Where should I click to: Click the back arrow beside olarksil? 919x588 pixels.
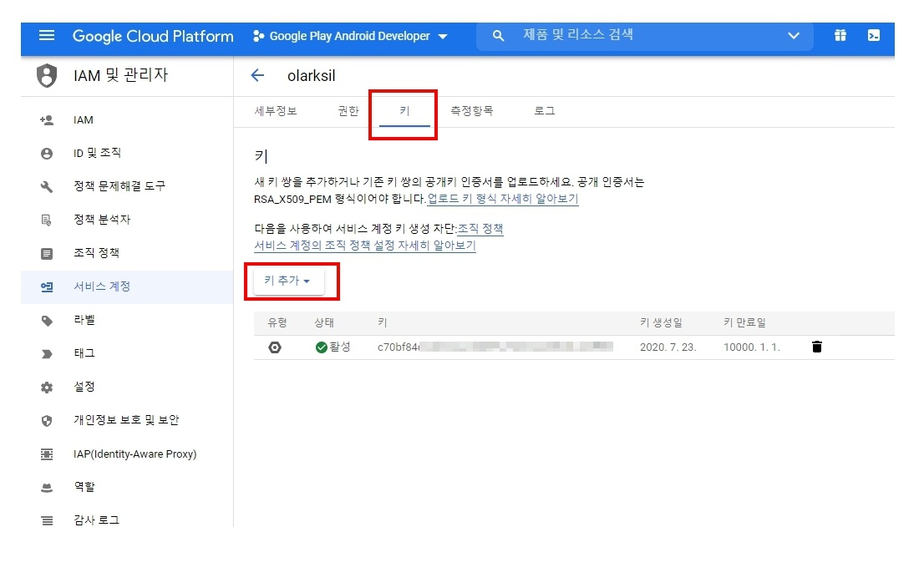257,75
